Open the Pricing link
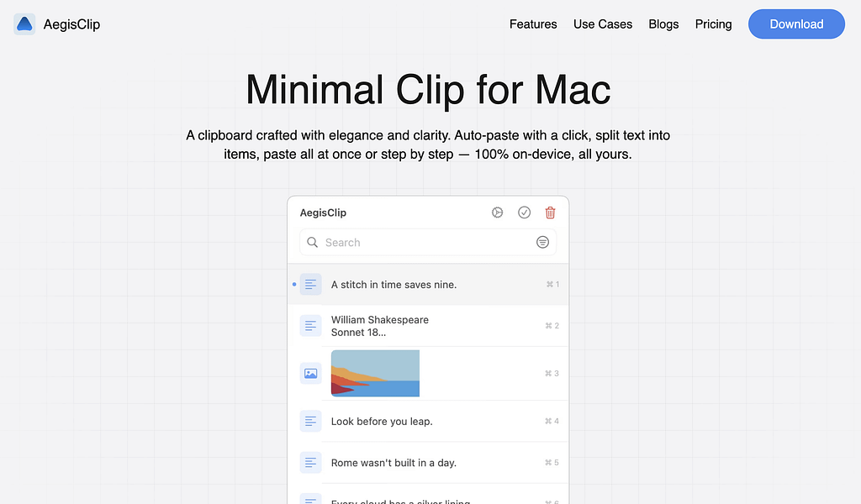The height and width of the screenshot is (504, 861). pos(713,24)
